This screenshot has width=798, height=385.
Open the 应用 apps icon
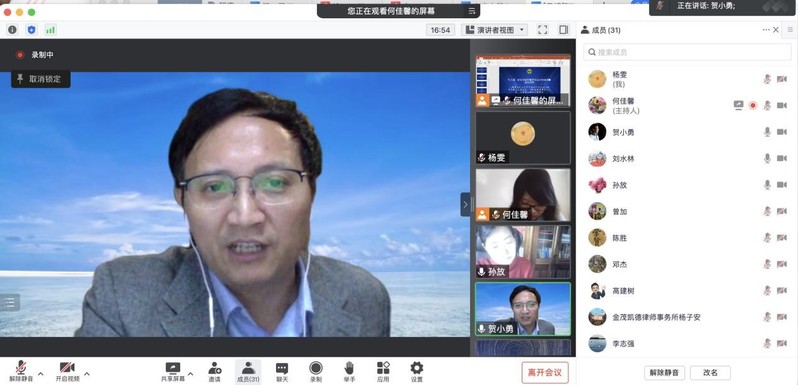[383, 368]
